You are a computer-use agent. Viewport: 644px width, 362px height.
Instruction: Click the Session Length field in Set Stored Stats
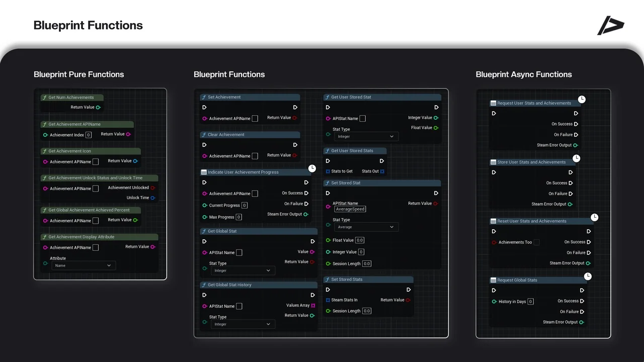(x=367, y=311)
